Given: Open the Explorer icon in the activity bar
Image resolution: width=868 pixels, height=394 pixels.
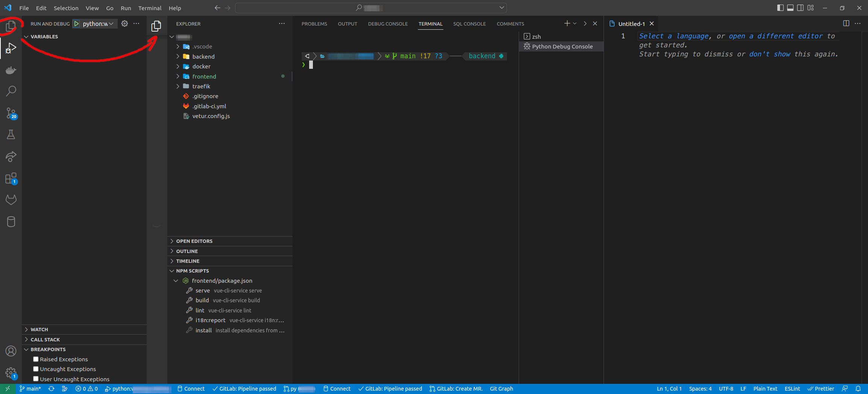Looking at the screenshot, I should point(11,25).
